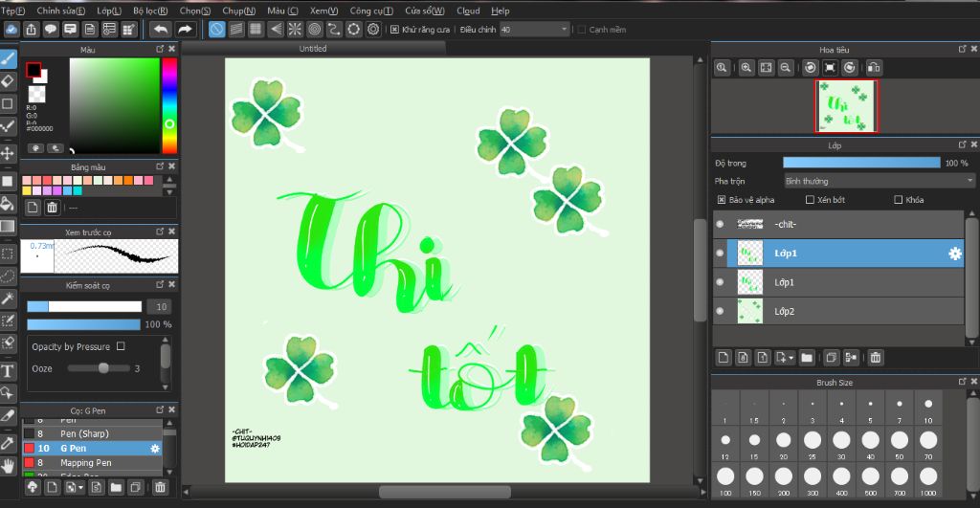Viewport: 980px width, 508px height.
Task: Enable the Khóa layer lock checkbox
Action: pyautogui.click(x=898, y=200)
